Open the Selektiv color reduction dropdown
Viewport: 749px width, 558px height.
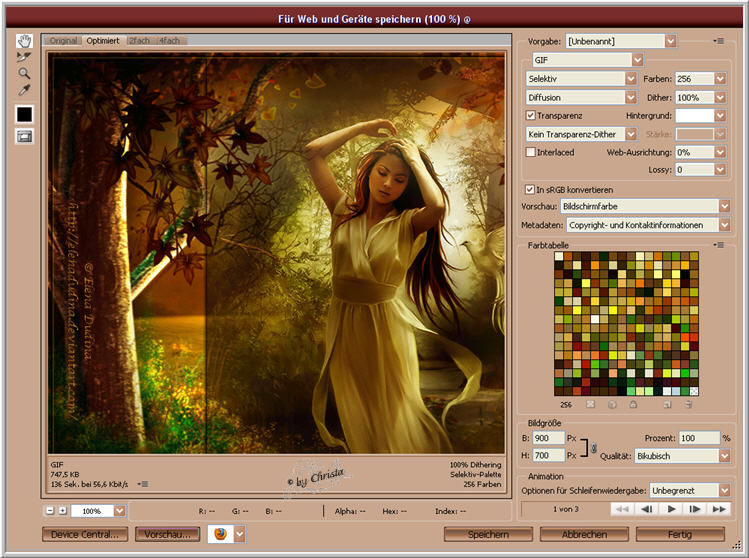[631, 78]
